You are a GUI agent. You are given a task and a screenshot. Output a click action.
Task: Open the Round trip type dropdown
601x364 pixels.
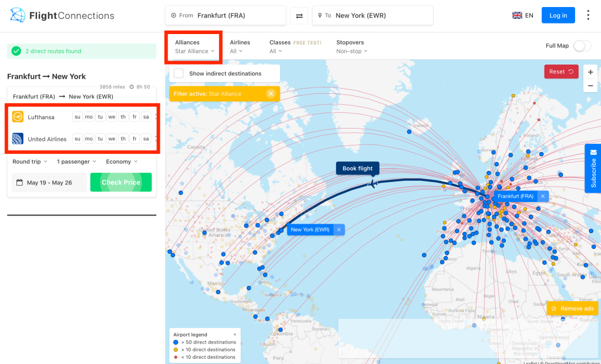[x=29, y=161]
